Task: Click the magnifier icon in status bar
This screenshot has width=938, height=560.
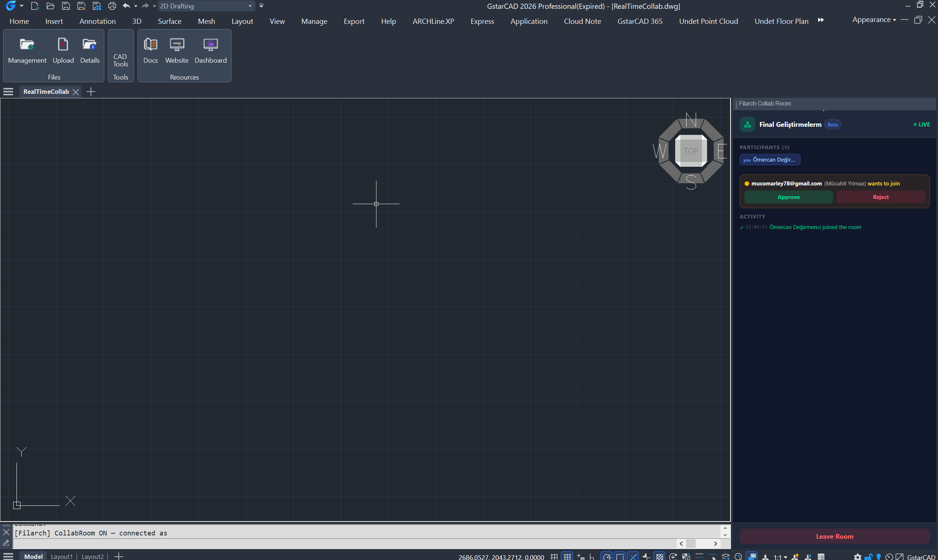Action: pos(738,557)
